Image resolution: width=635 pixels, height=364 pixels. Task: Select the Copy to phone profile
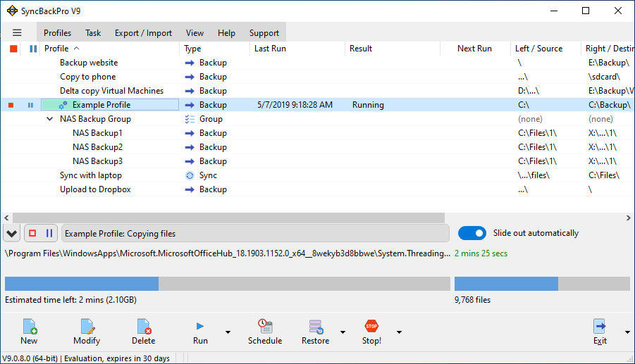click(x=88, y=77)
